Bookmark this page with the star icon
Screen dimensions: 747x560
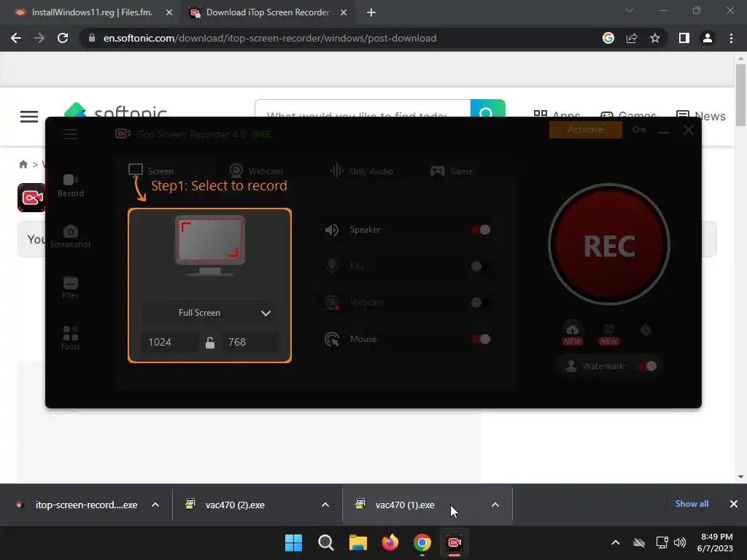pos(655,38)
